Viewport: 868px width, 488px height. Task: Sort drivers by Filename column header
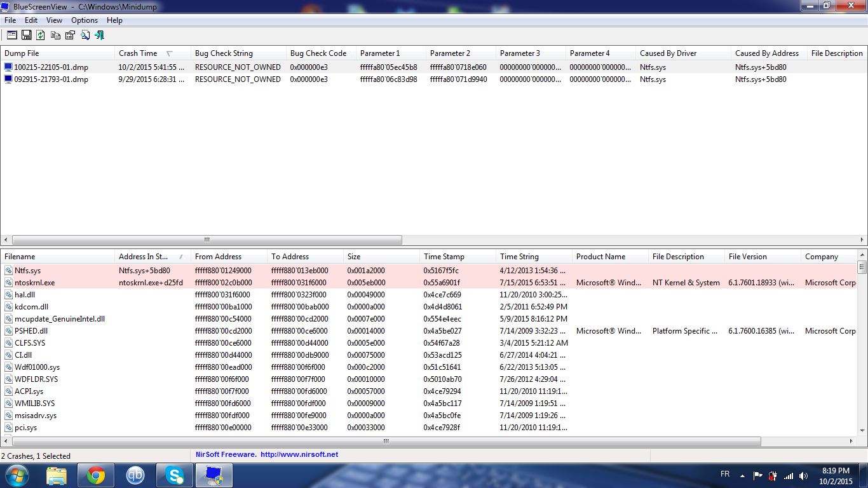pos(57,257)
